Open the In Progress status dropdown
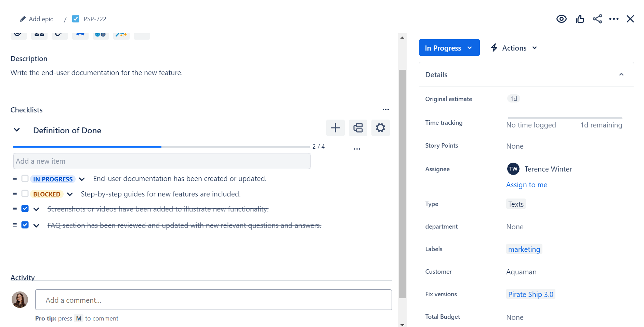This screenshot has width=644, height=327. [449, 47]
